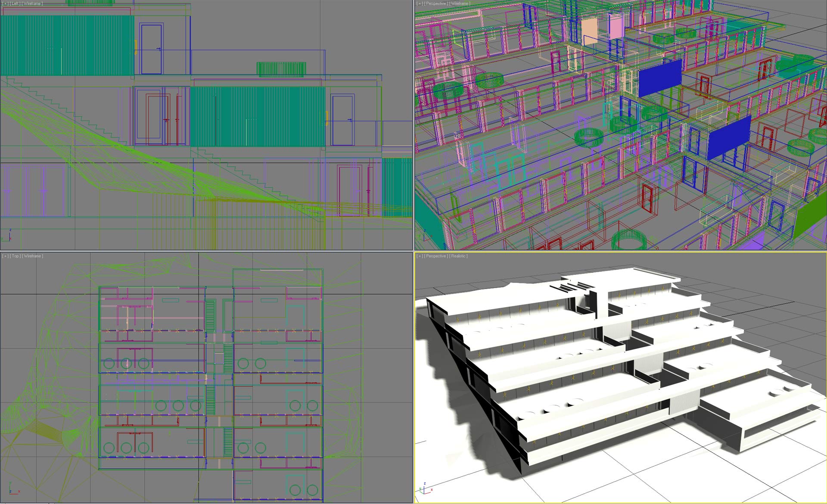Select the upper solid blue panel

pyautogui.click(x=659, y=78)
